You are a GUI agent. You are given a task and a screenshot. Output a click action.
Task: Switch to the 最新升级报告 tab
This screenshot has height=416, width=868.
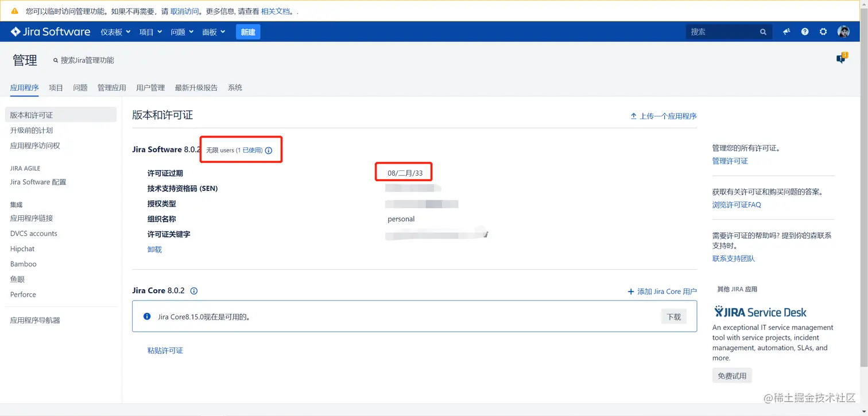tap(196, 88)
